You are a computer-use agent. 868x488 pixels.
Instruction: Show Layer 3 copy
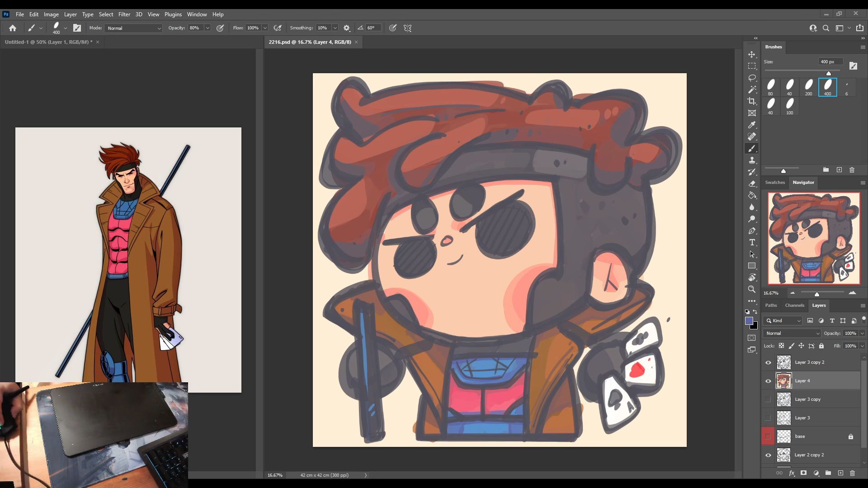tap(768, 399)
